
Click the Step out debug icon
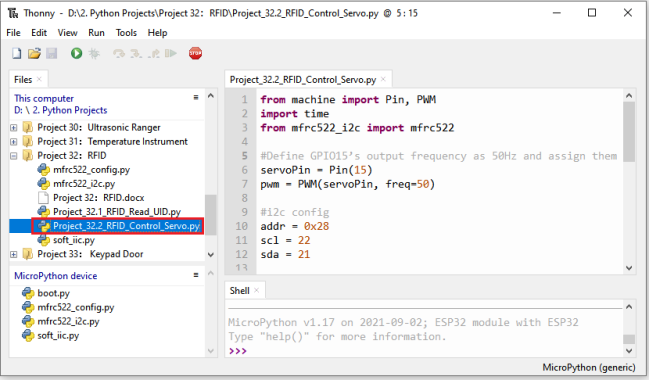pos(154,53)
